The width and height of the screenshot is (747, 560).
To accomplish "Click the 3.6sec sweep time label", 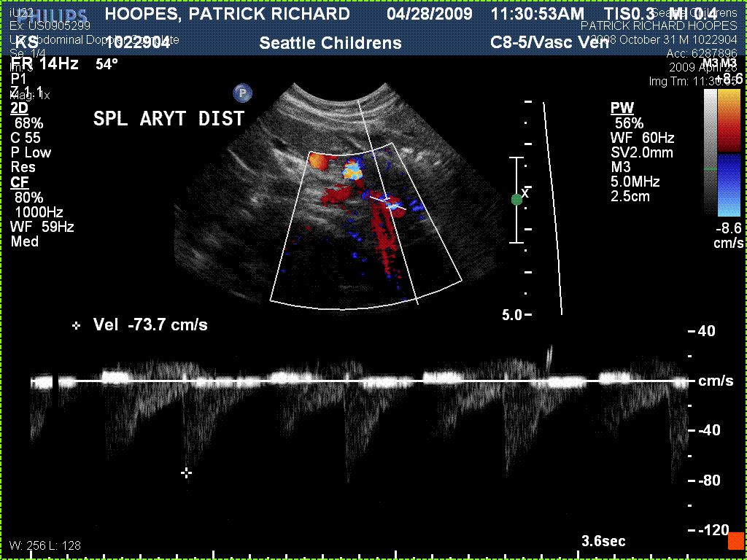I will 603,541.
